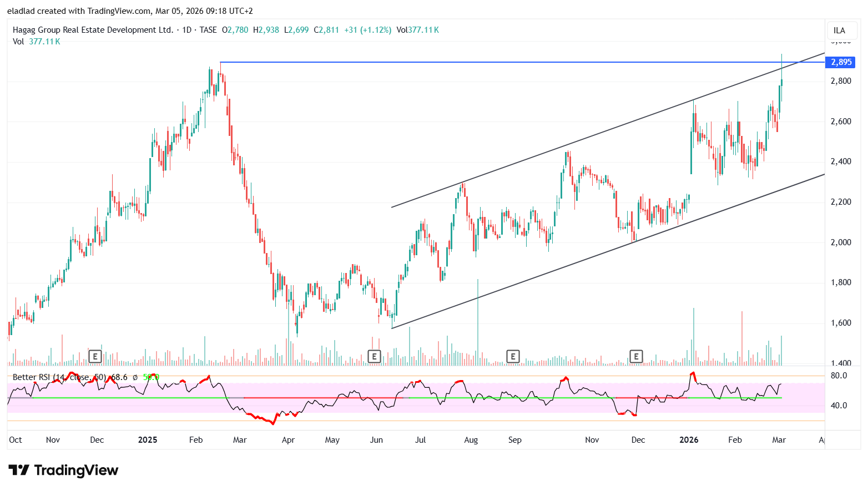Click the open value O2,780
Viewport: 868px width, 491px height.
tap(235, 30)
